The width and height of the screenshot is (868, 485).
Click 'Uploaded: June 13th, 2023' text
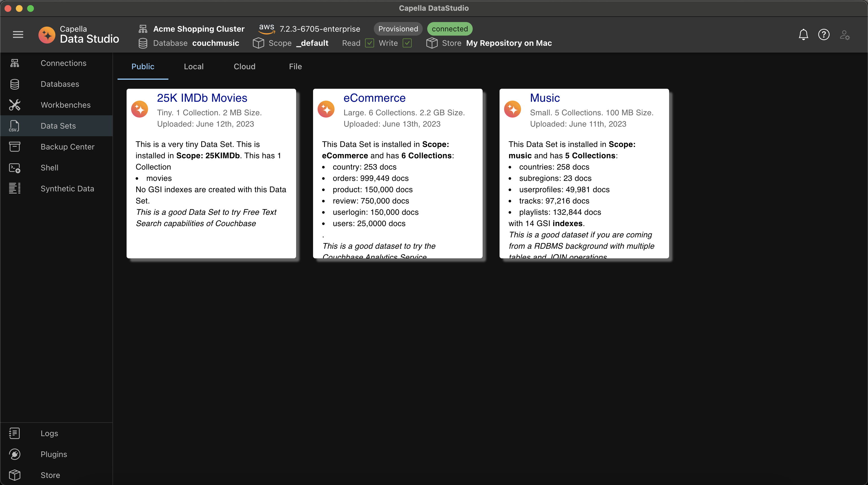coord(392,124)
